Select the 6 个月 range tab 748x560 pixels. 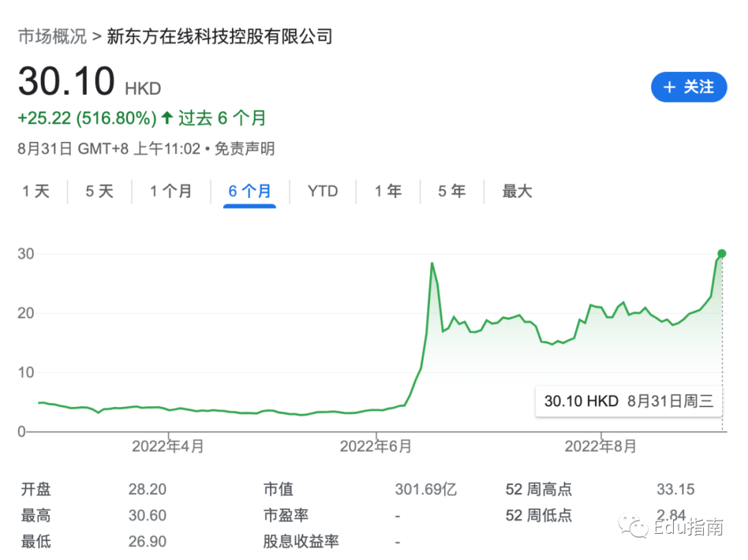point(249,191)
